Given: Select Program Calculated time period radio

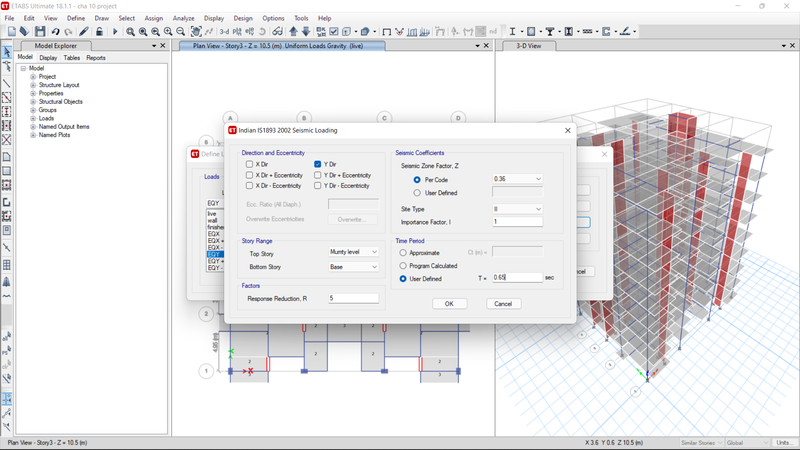Looking at the screenshot, I should [403, 266].
